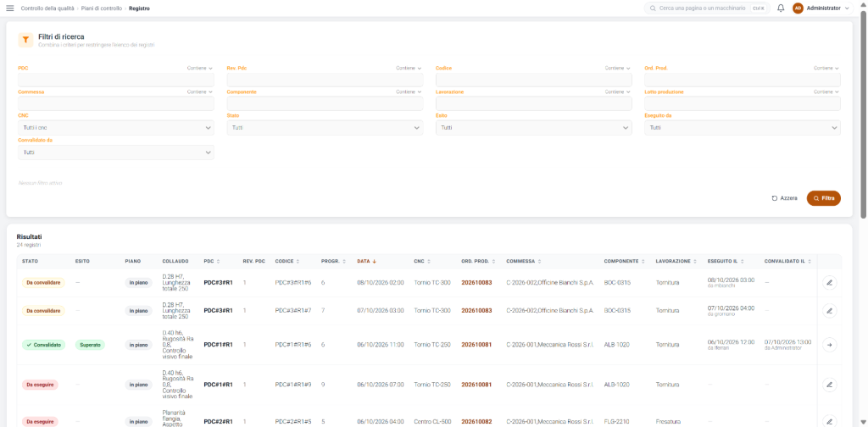Sort by the PDC column

point(211,261)
